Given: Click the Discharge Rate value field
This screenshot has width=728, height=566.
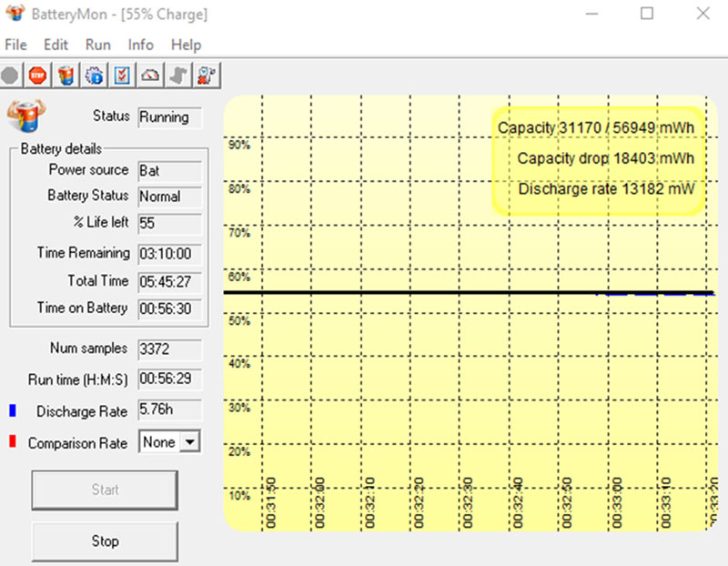Looking at the screenshot, I should (169, 411).
